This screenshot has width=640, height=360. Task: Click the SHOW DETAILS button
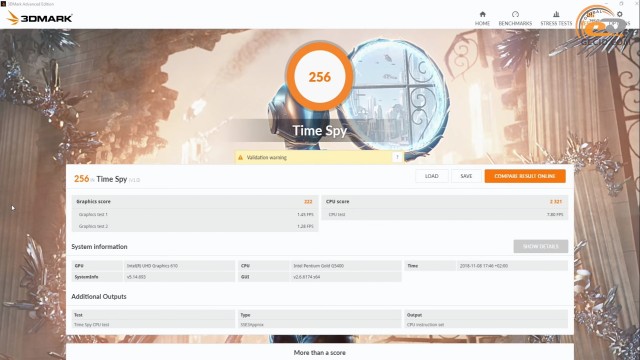click(540, 247)
